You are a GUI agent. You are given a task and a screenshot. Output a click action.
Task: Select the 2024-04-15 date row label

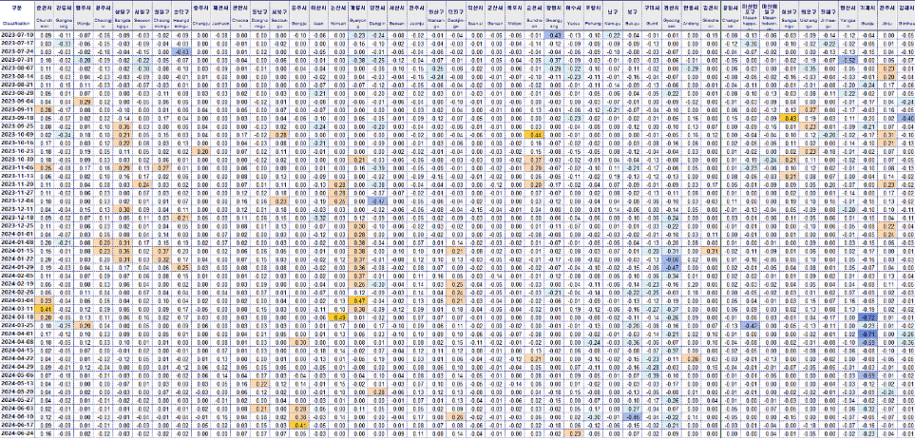tap(17, 350)
